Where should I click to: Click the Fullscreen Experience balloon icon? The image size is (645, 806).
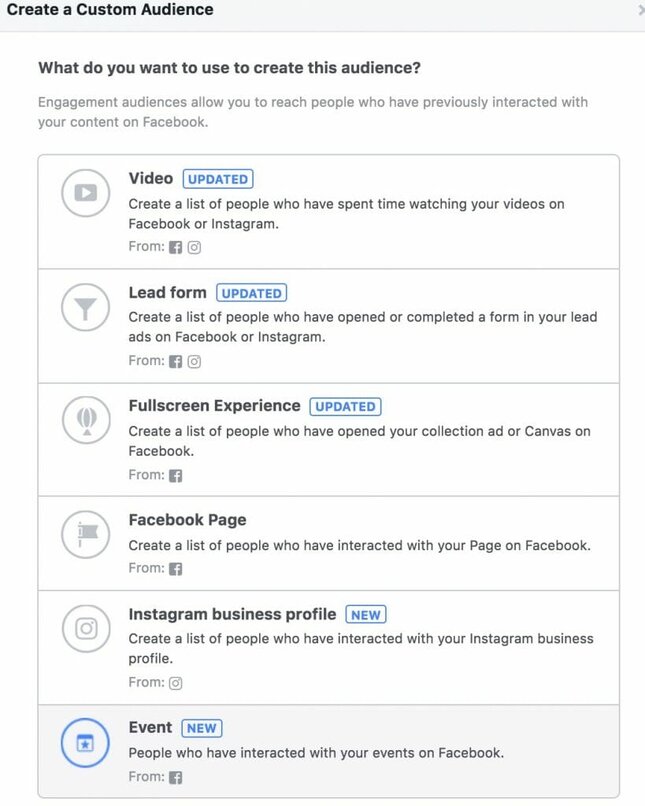point(86,420)
